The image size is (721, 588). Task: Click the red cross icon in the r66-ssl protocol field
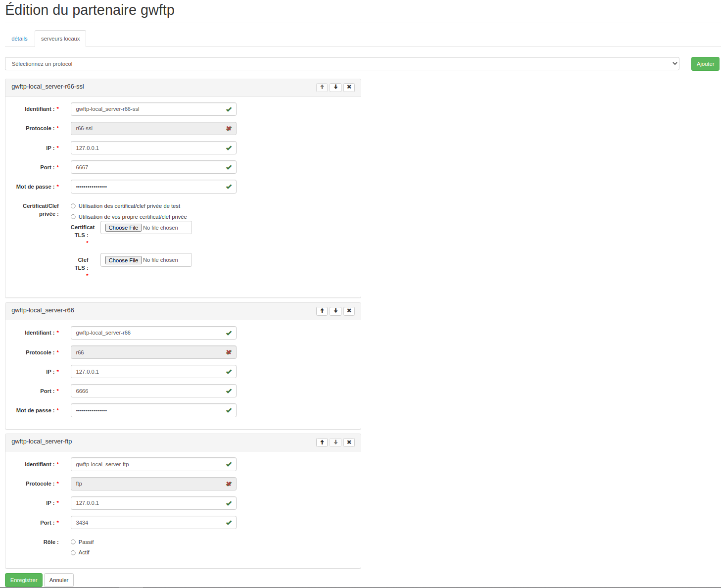(x=229, y=129)
